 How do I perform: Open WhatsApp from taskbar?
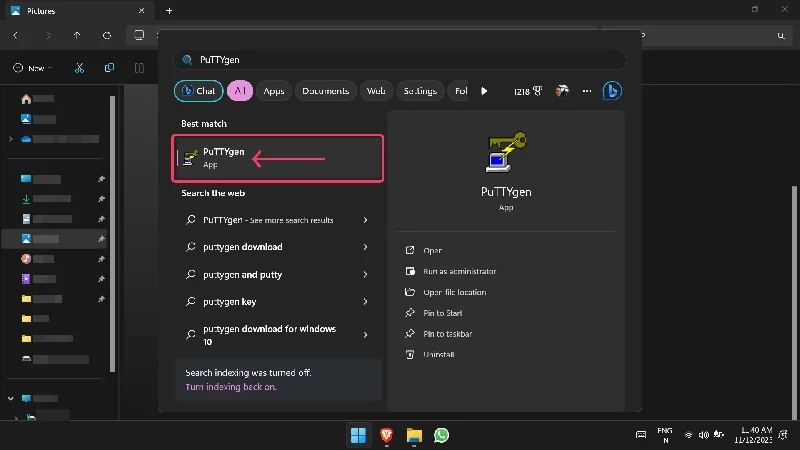[441, 435]
